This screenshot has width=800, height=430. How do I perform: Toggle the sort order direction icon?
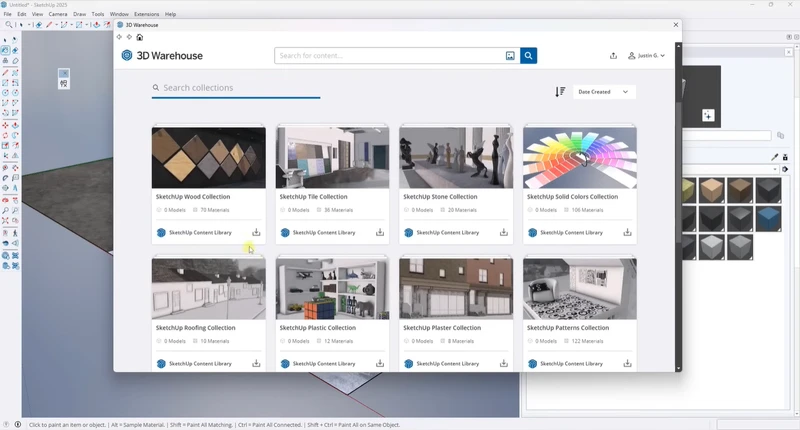coord(560,92)
